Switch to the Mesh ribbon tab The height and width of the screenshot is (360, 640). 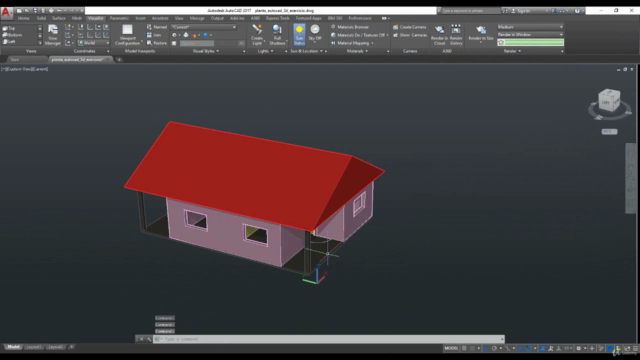[x=77, y=18]
